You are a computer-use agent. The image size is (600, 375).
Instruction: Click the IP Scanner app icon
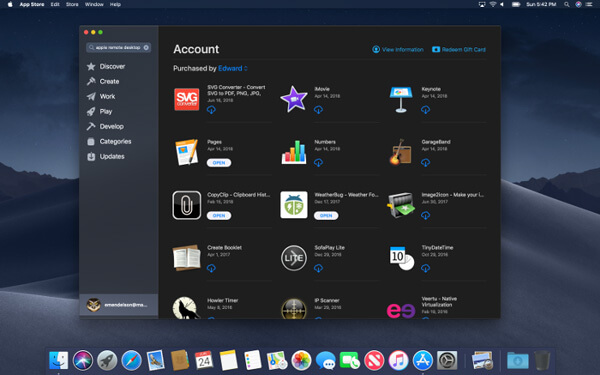tap(294, 308)
